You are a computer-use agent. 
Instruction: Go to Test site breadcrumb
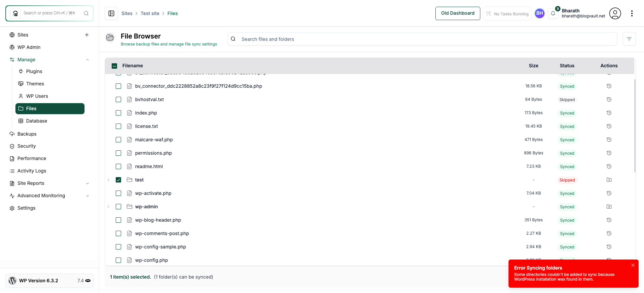[150, 13]
